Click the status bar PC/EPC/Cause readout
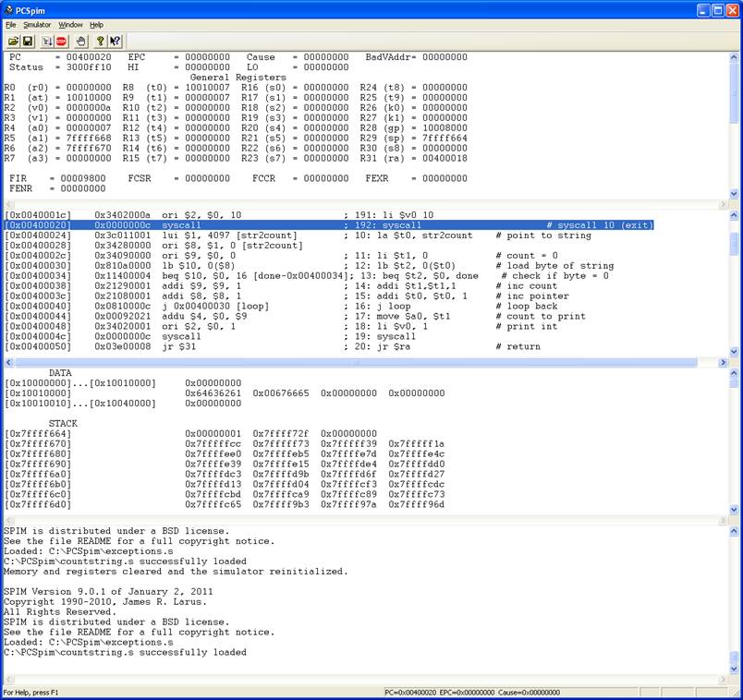The height and width of the screenshot is (700, 743). pyautogui.click(x=472, y=693)
